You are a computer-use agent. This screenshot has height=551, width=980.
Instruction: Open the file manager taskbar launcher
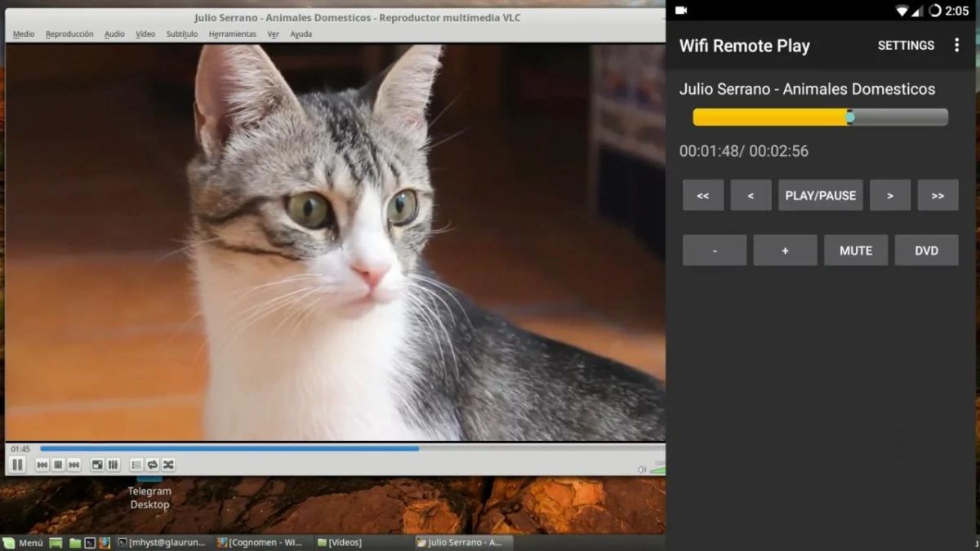point(75,542)
